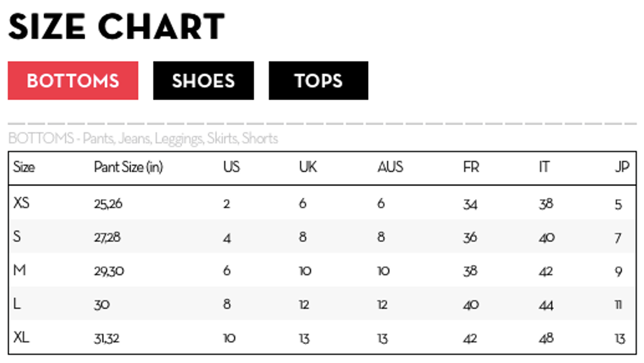Click the 25,26 pant size cell

(x=108, y=204)
